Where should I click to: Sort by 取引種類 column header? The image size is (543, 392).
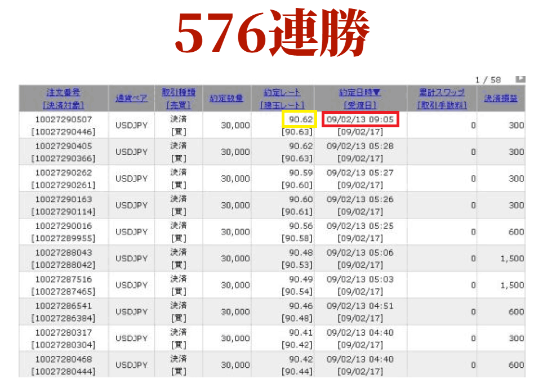179,92
